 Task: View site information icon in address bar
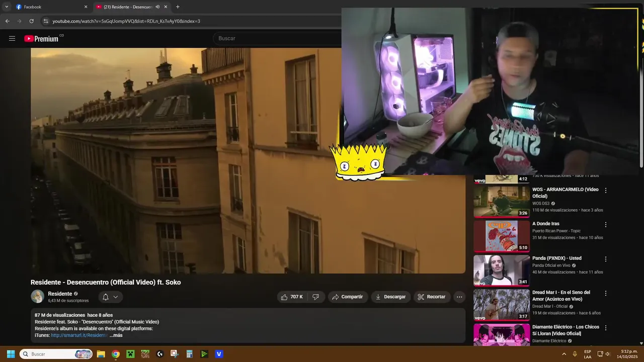[x=46, y=21]
